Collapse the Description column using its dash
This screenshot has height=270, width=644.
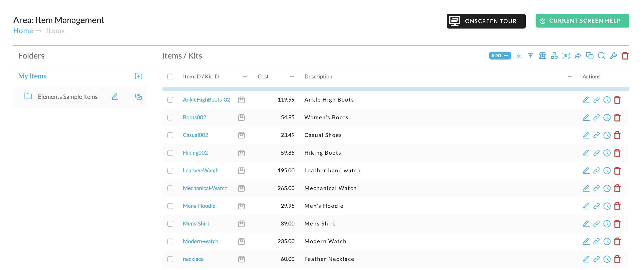point(570,76)
